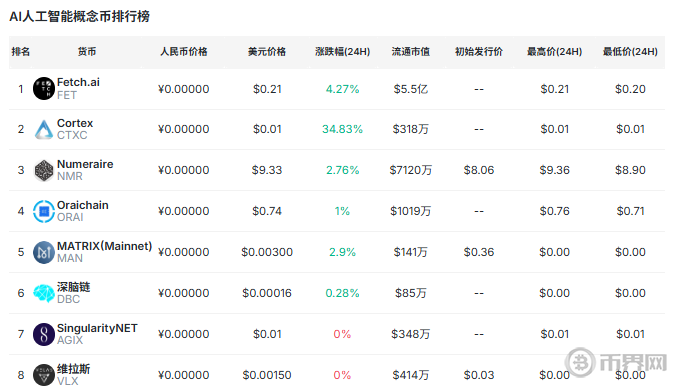Sort by 美元价格 column header
This screenshot has height=390, width=678.
click(267, 52)
